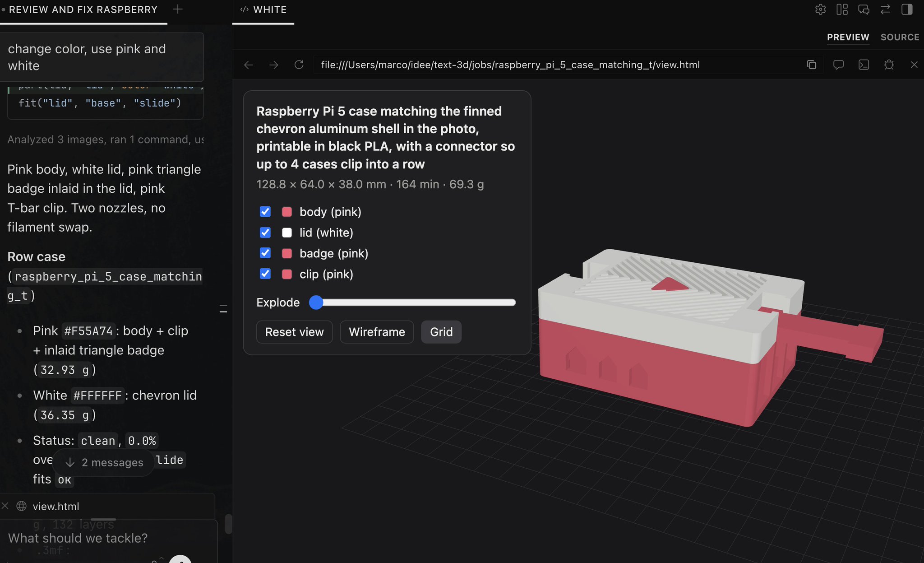Viewport: 924px width, 563px height.
Task: Click the chat panel scrollbar thumb
Action: click(228, 524)
